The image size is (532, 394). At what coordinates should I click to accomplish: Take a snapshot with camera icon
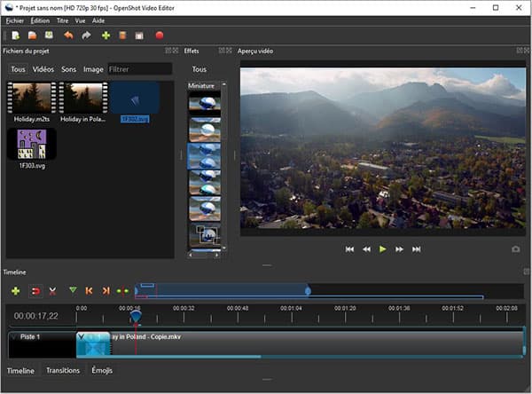515,249
